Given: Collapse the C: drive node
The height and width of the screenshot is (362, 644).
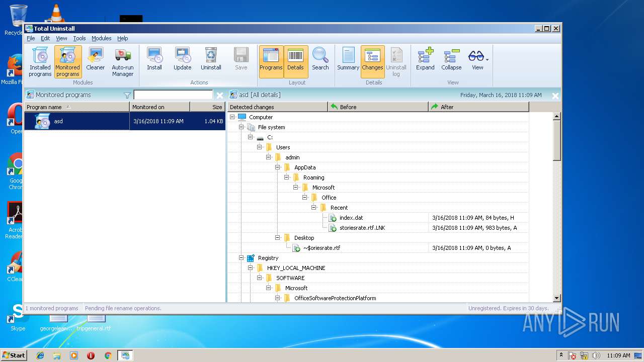Looking at the screenshot, I should click(251, 137).
